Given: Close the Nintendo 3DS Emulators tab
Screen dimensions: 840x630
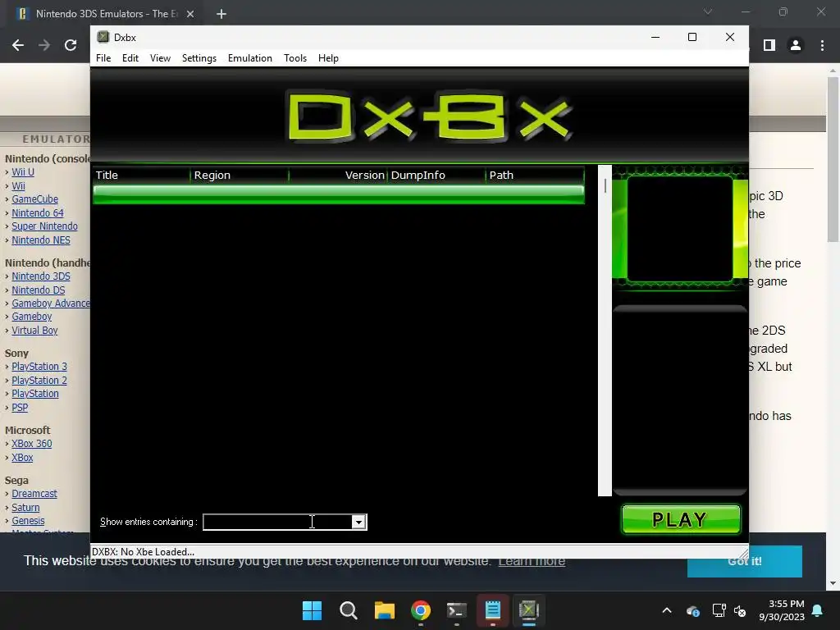Looking at the screenshot, I should click(x=190, y=14).
